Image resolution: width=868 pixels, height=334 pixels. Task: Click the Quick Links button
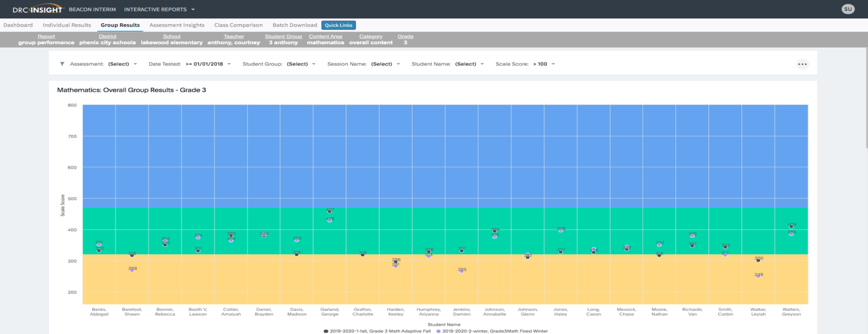click(x=338, y=25)
